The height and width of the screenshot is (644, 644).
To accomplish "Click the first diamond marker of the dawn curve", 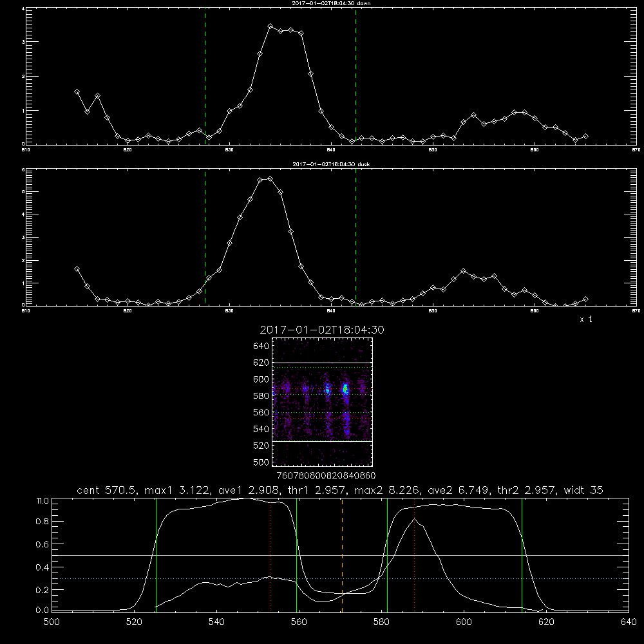I will point(77,92).
